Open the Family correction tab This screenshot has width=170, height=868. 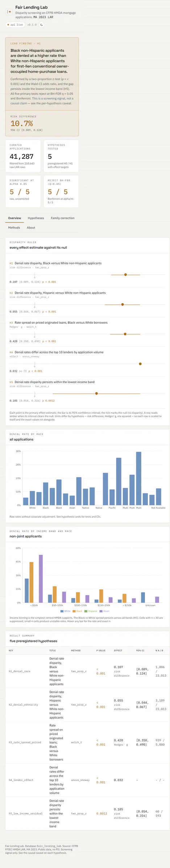63,218
